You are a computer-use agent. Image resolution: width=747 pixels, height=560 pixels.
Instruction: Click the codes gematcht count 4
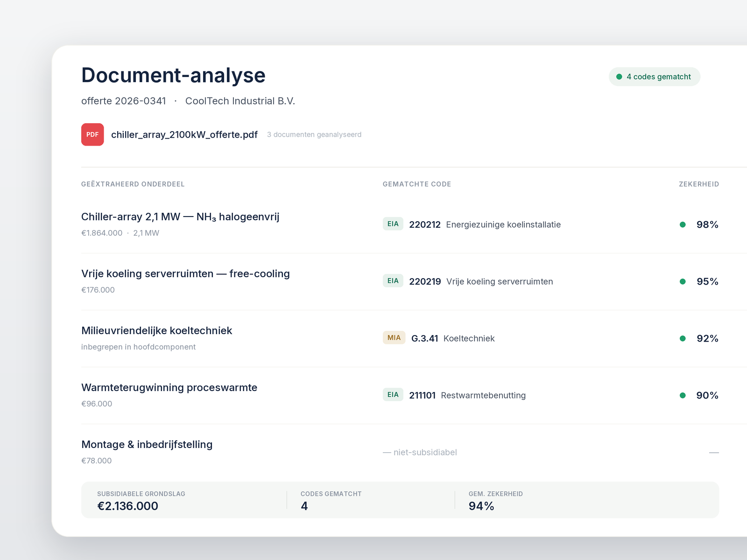(x=304, y=506)
